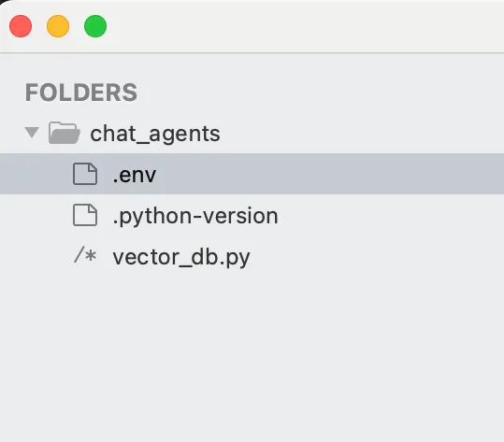This screenshot has height=442, width=504.
Task: Click the /* source icon of vector_db.py
Action: (x=85, y=256)
